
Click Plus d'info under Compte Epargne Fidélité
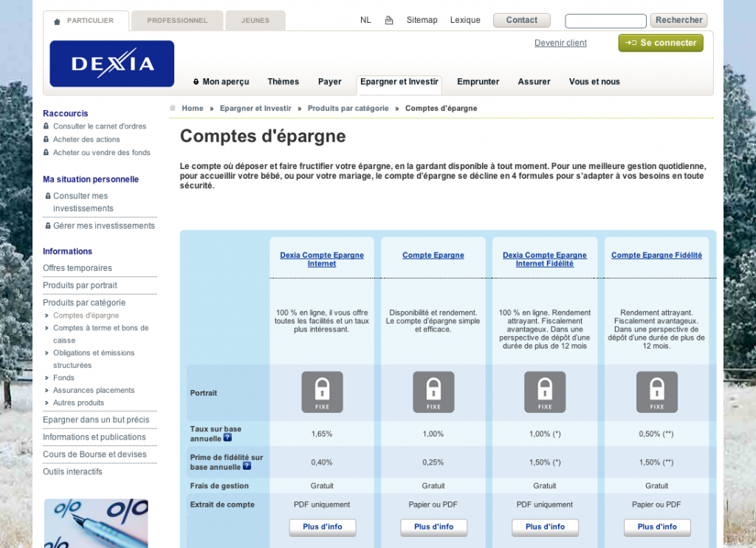point(657,527)
